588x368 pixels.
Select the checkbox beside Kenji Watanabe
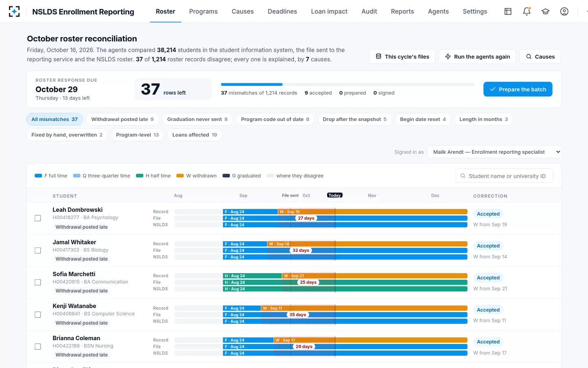point(38,314)
